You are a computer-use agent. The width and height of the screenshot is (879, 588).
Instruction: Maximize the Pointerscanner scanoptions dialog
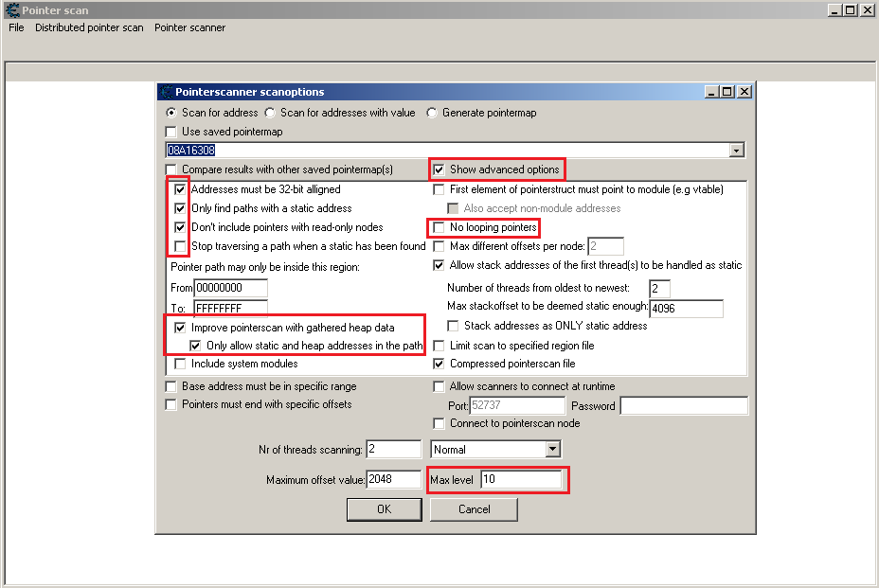(727, 91)
